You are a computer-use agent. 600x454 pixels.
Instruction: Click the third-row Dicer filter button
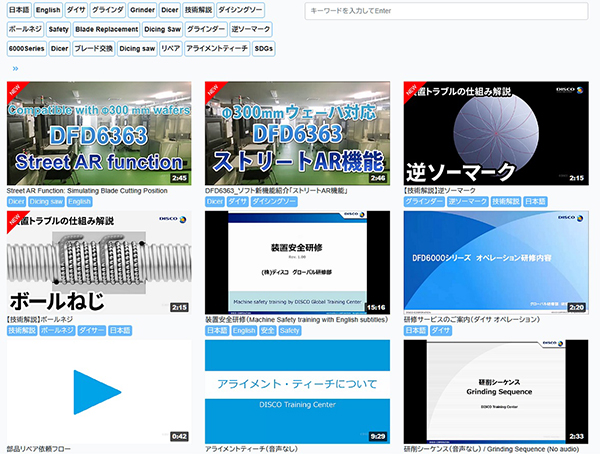59,49
